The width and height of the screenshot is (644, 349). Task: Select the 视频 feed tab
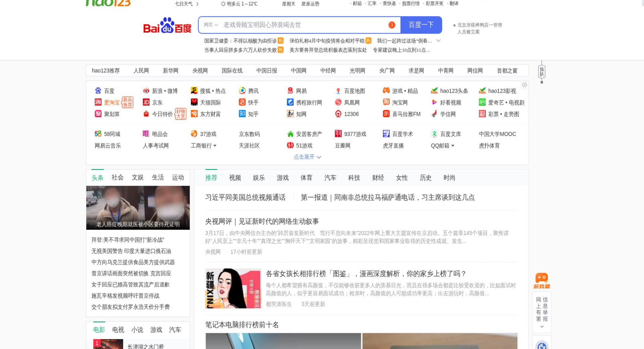(x=235, y=178)
